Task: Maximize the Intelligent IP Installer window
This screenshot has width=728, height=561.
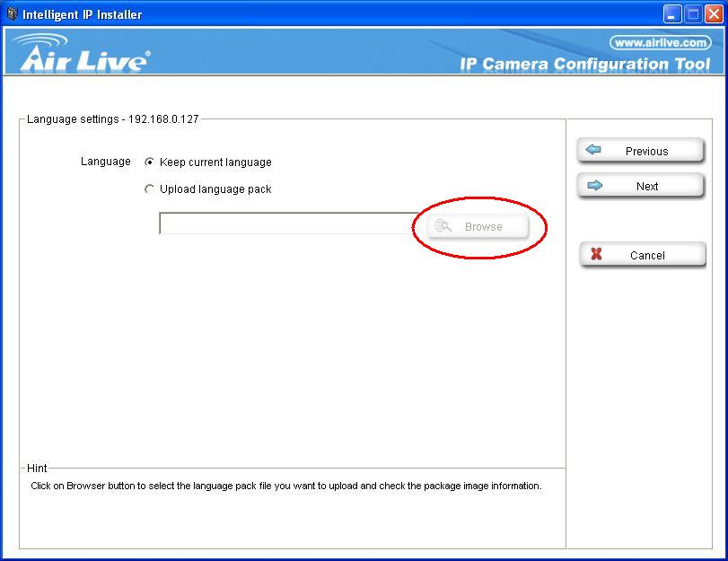Action: coord(693,13)
